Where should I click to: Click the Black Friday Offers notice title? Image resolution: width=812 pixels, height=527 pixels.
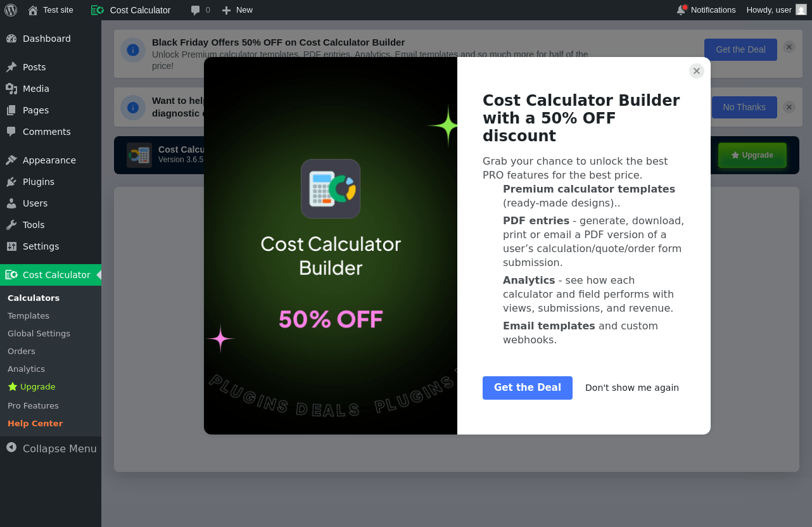tap(278, 42)
